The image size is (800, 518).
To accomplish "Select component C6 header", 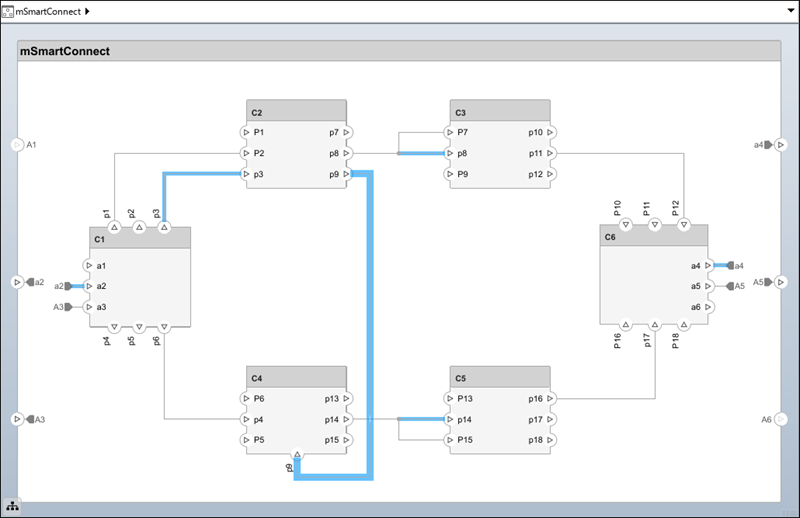I will [653, 237].
